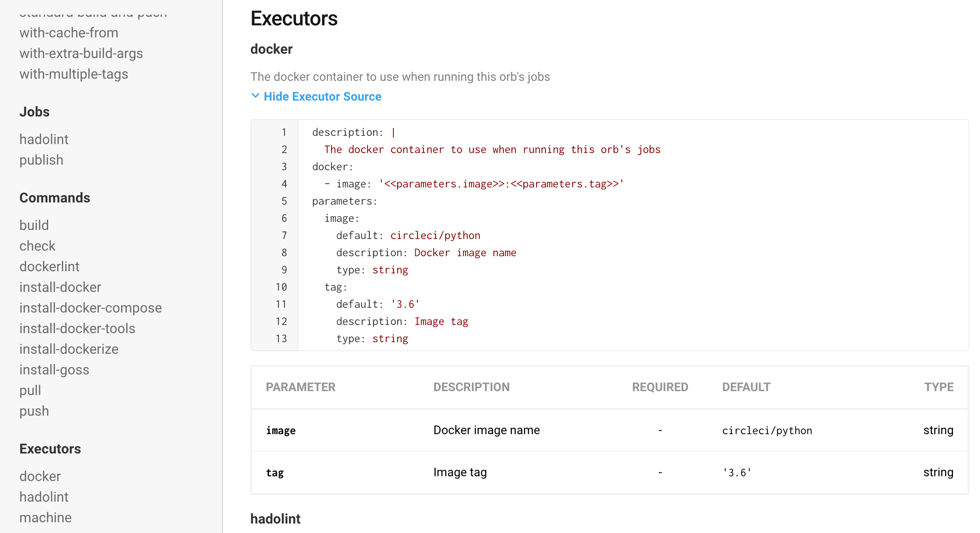Open the install-dockerize command link

coord(69,349)
